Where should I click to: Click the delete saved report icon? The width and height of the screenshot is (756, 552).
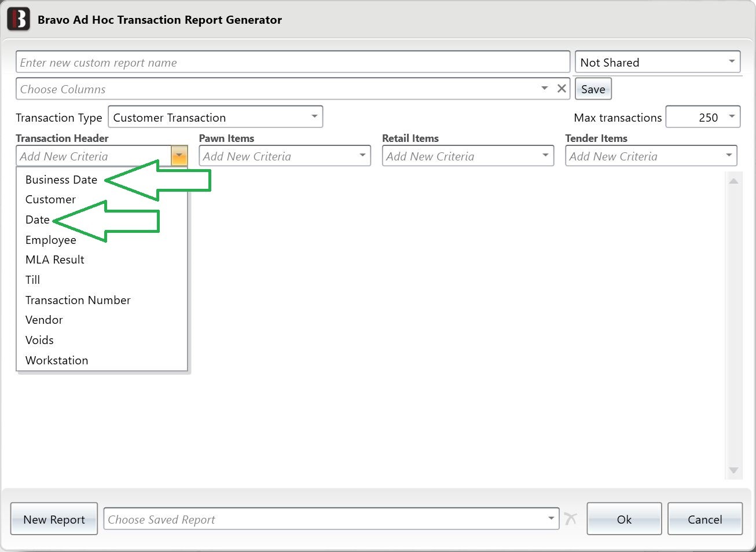(x=570, y=518)
